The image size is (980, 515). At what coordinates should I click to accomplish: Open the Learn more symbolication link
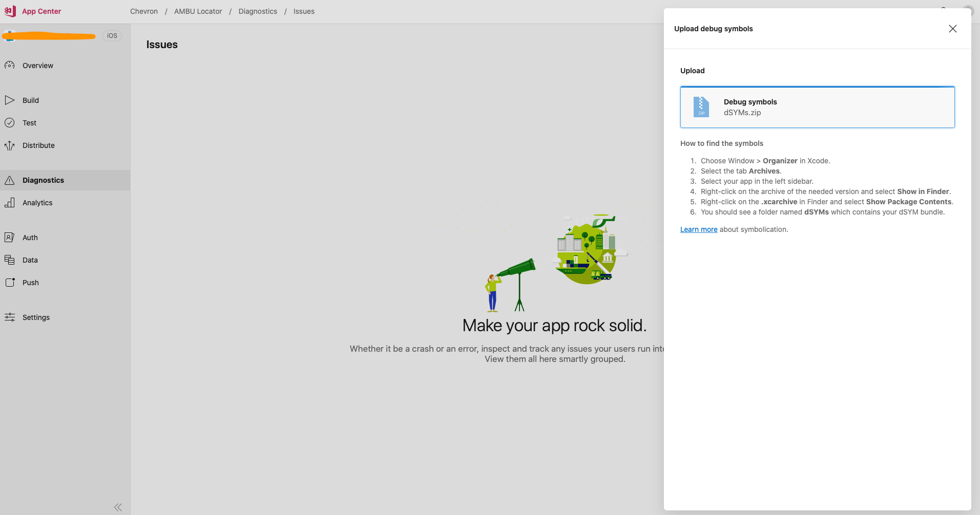point(699,229)
